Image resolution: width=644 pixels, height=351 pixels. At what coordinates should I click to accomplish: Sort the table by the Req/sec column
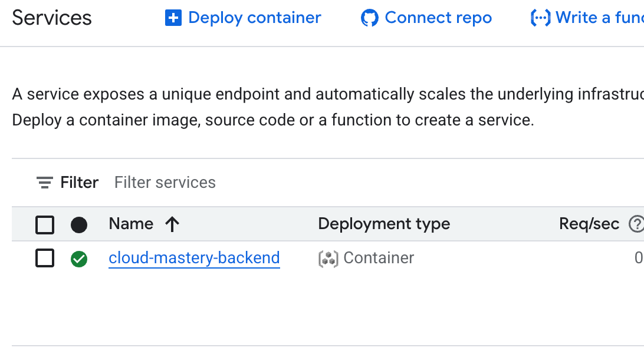590,224
